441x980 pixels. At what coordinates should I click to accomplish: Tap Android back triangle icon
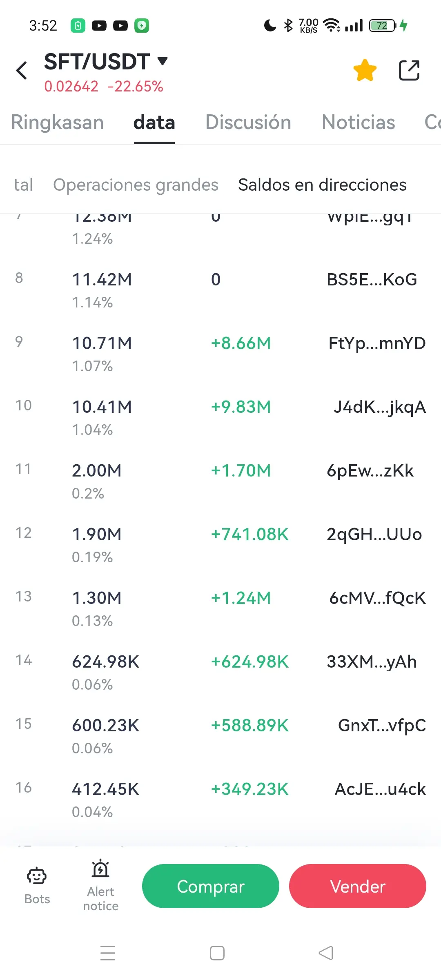(x=326, y=953)
